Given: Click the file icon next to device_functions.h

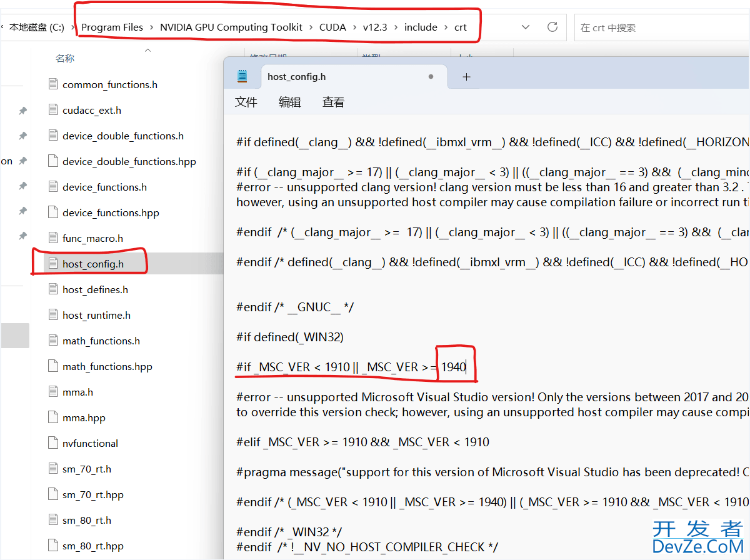Looking at the screenshot, I should point(52,187).
